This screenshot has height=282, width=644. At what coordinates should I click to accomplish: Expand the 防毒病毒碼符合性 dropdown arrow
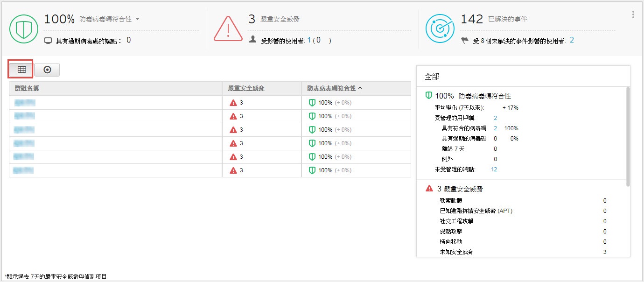[137, 20]
